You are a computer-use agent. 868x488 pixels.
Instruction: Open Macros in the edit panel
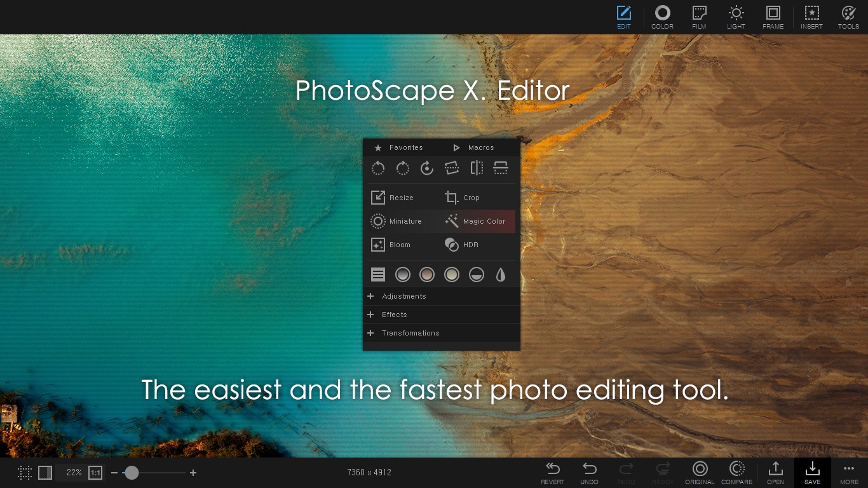(473, 147)
